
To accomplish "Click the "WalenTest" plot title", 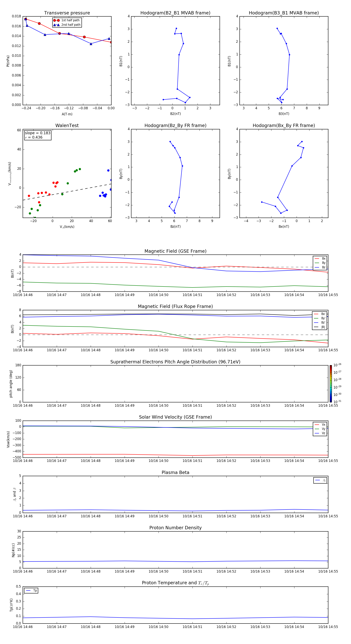I will tap(67, 125).
